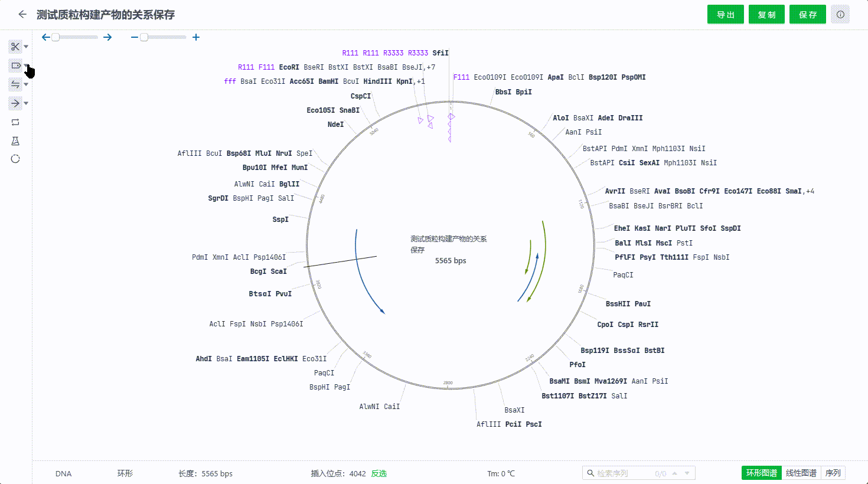Click the loop repeat icon in sidebar
This screenshot has width=868, height=484.
click(x=15, y=122)
